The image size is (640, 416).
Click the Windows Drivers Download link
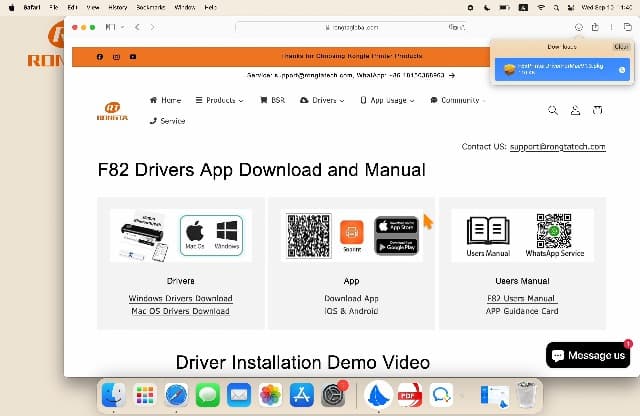[x=180, y=298]
